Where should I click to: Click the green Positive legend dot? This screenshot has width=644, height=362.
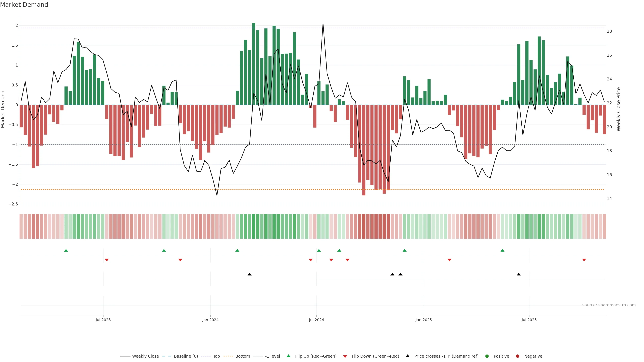487,356
